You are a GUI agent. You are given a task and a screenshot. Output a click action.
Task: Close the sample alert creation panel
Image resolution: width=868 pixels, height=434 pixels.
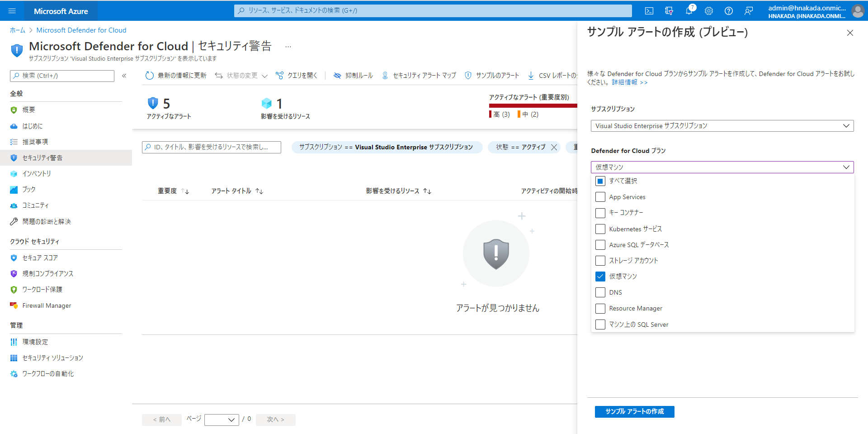pos(850,33)
